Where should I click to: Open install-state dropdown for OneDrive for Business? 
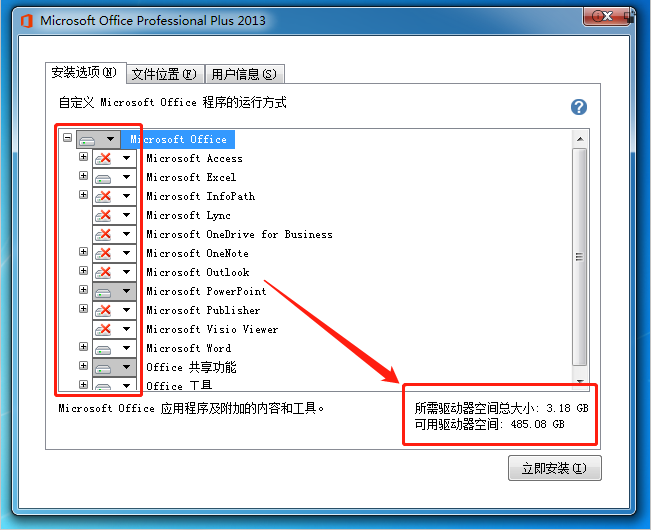115,234
